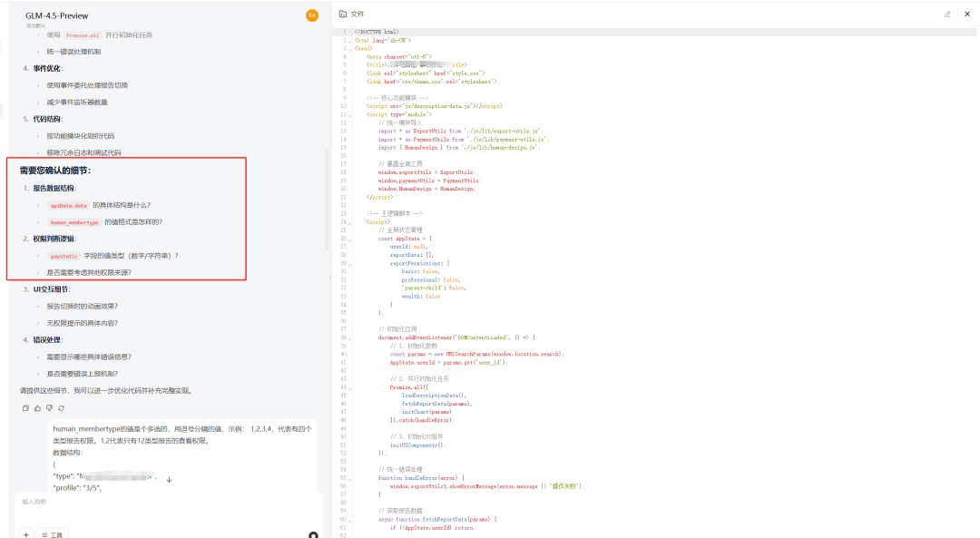Viewport: 980px width, 538px height.
Task: Open the GLM-4.5-Preview model selector
Action: (x=56, y=15)
